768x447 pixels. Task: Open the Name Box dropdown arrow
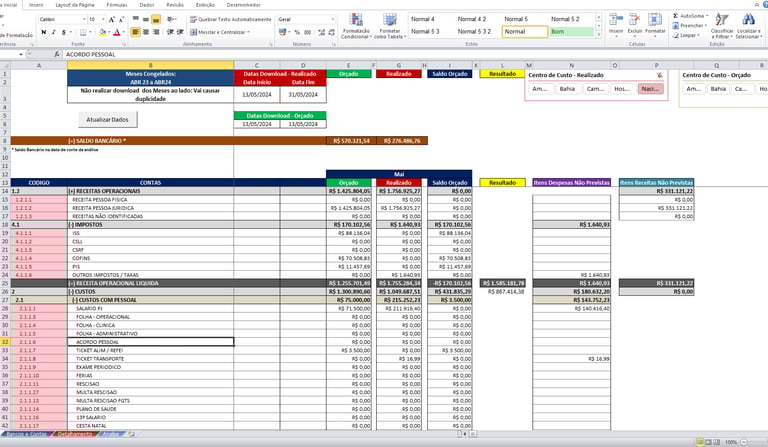click(21, 54)
